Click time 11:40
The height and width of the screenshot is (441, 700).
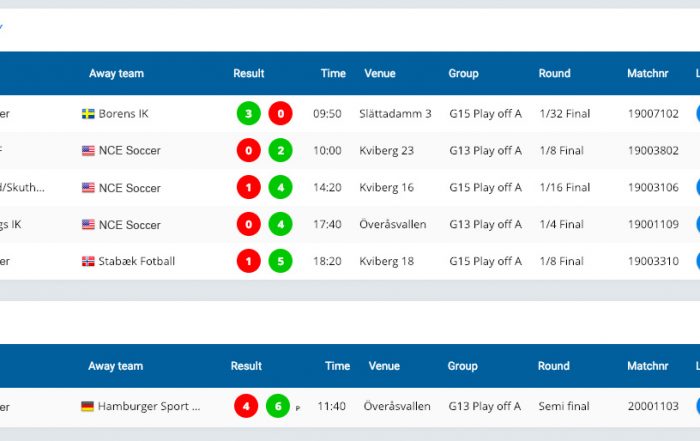[332, 406]
